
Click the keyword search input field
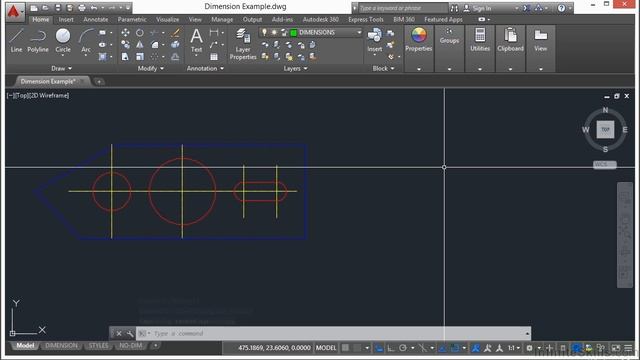[402, 8]
